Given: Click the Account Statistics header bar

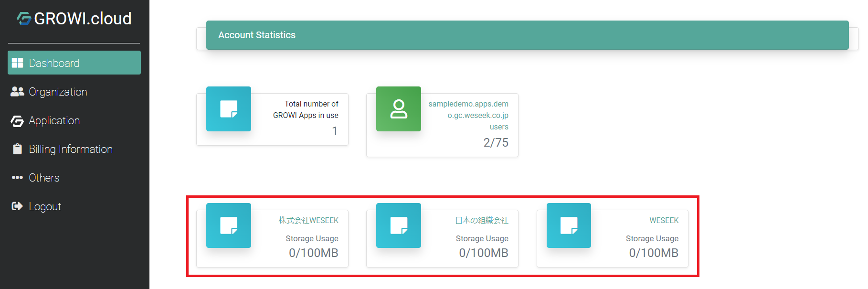Looking at the screenshot, I should point(527,35).
